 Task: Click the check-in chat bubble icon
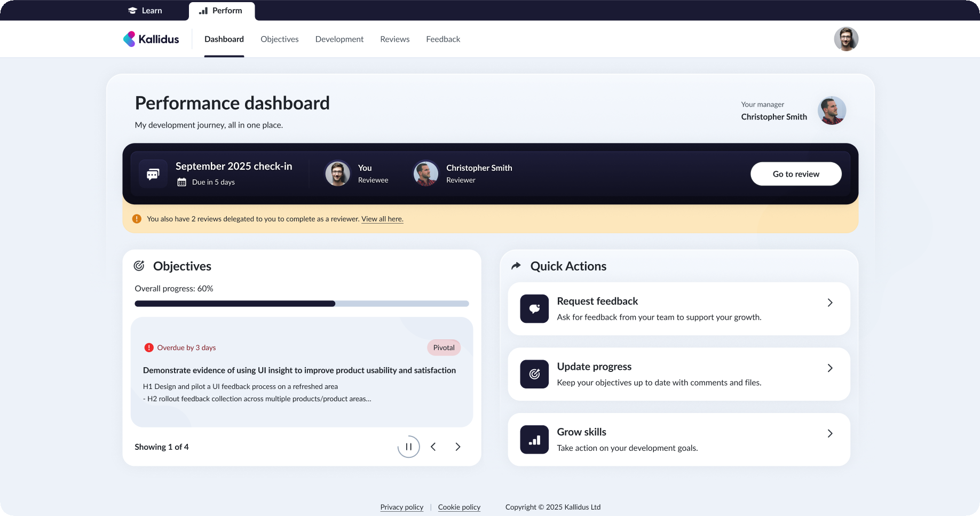(x=153, y=174)
